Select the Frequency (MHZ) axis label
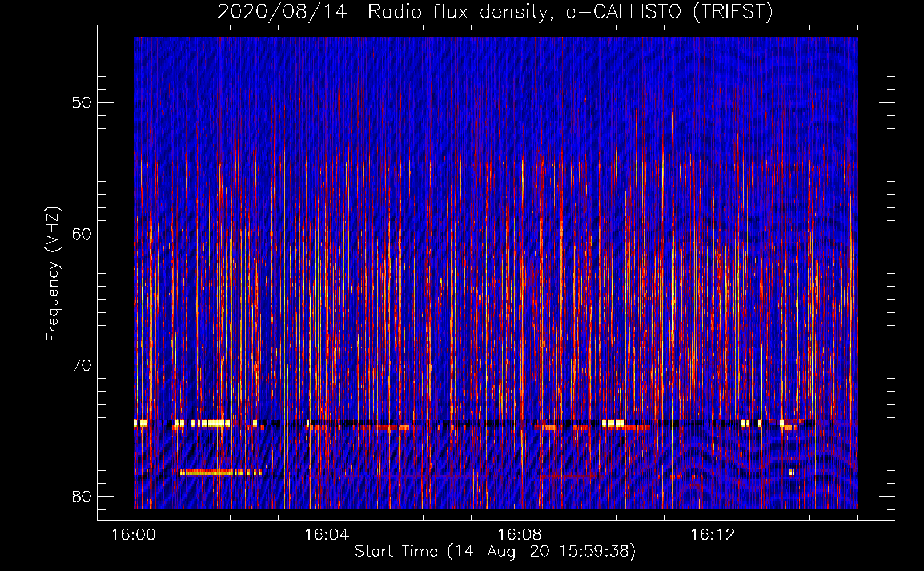This screenshot has width=924, height=571. (52, 274)
